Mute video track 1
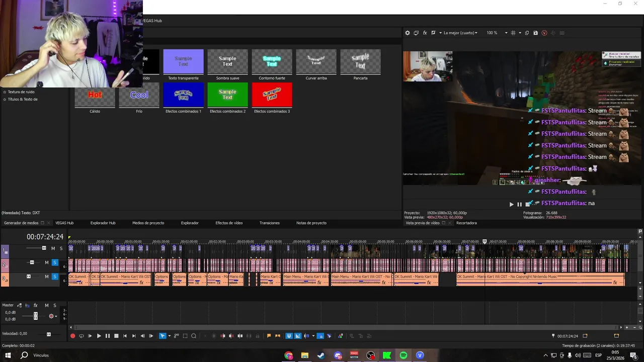The width and height of the screenshot is (644, 362). (53, 248)
